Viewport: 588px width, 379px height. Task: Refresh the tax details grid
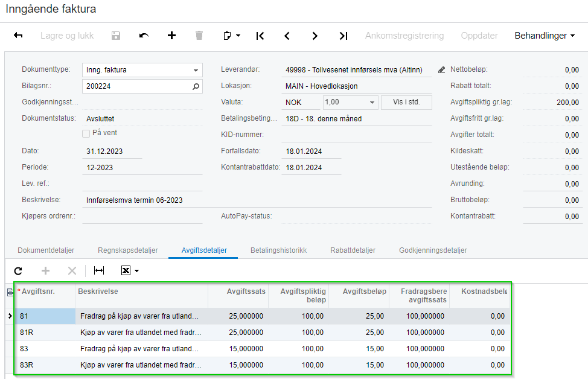[x=18, y=270]
